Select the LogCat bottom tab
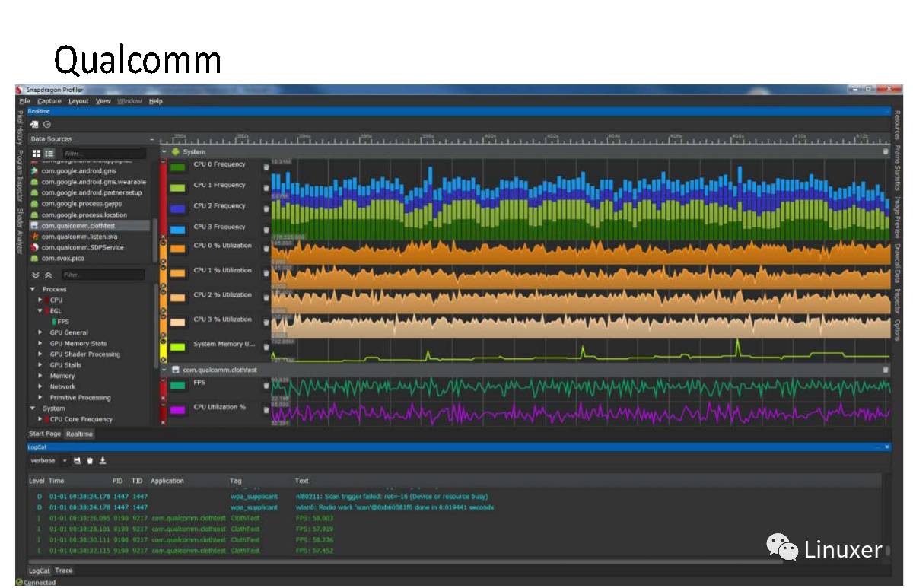Screen dimensions: 913x588 click(x=40, y=571)
